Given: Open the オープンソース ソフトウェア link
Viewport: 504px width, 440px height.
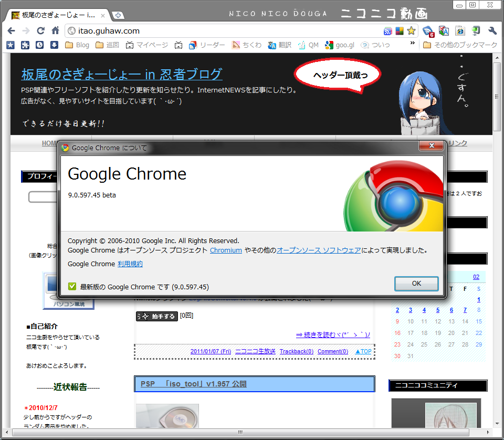Looking at the screenshot, I should click(x=319, y=250).
